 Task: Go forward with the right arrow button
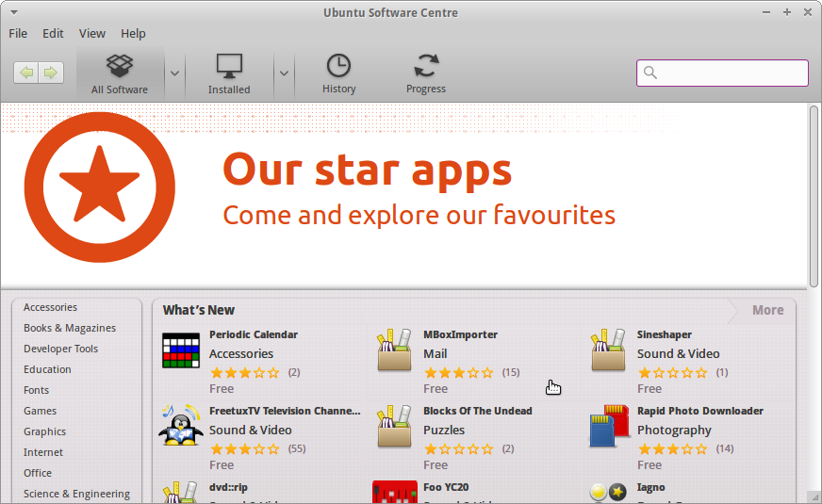pos(51,73)
